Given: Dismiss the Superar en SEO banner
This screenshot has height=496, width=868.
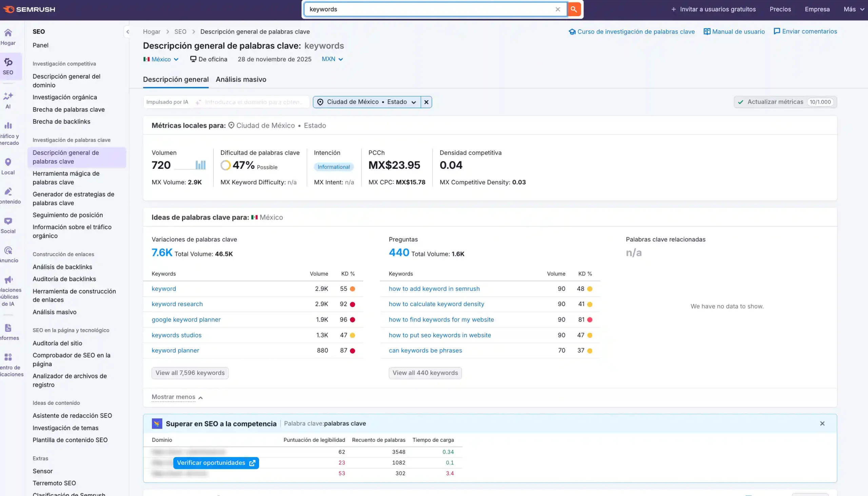Looking at the screenshot, I should pyautogui.click(x=822, y=423).
